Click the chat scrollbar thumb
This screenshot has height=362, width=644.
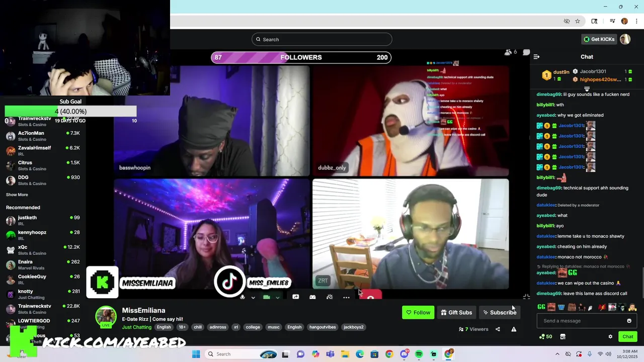coord(642,283)
